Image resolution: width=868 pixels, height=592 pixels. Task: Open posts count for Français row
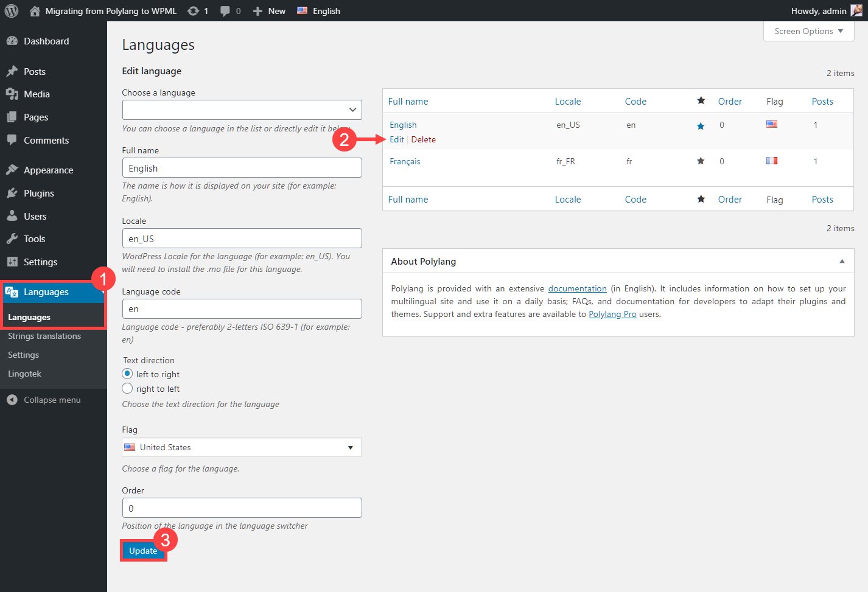816,161
